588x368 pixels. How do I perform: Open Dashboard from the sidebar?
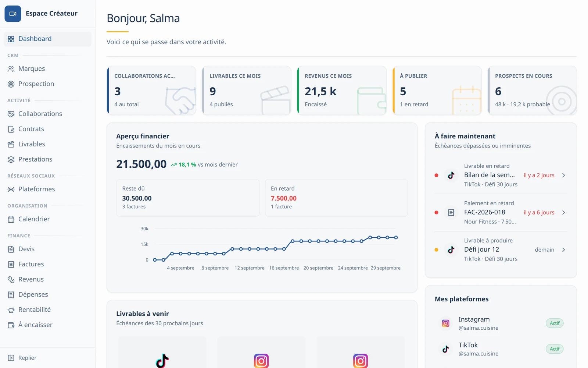click(47, 39)
